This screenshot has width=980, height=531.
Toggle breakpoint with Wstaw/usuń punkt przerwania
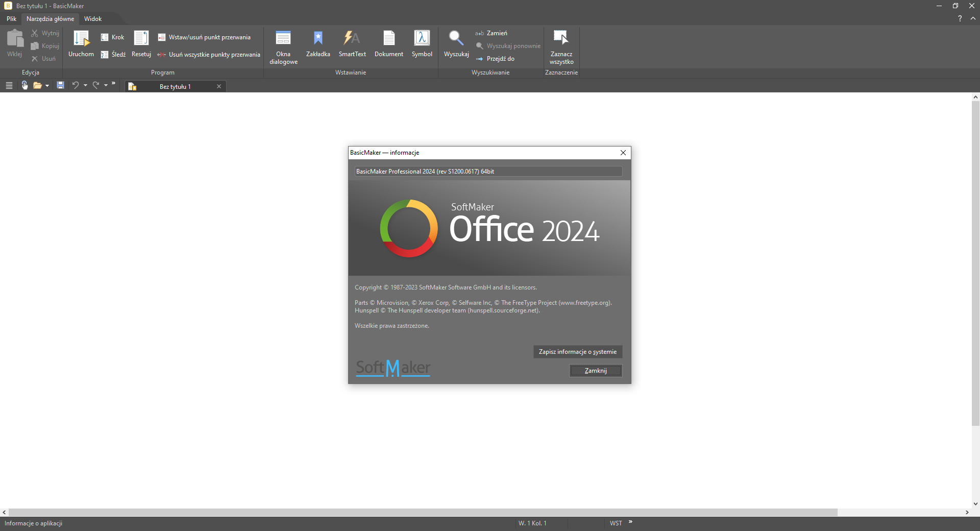click(204, 37)
